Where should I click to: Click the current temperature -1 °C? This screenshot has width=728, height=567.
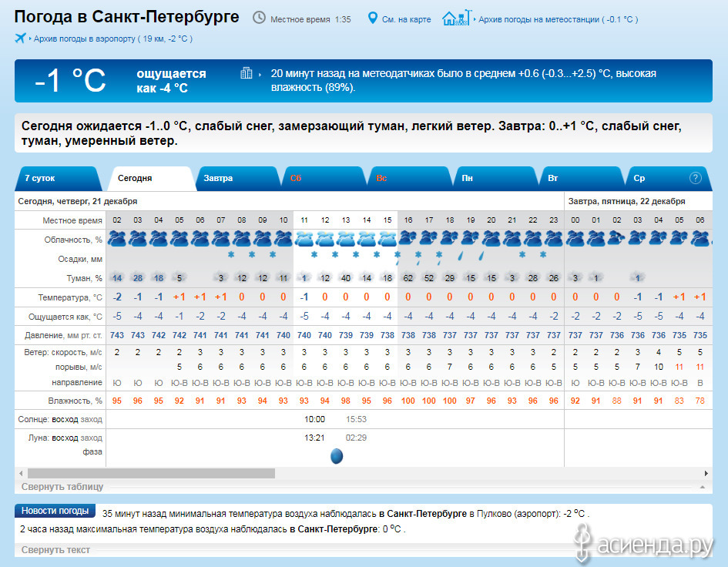point(71,80)
